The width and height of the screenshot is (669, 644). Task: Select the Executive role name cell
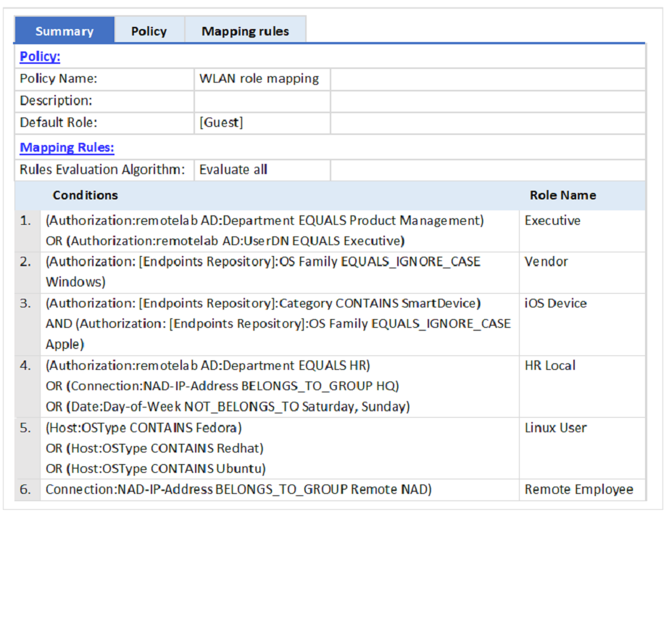tap(552, 220)
